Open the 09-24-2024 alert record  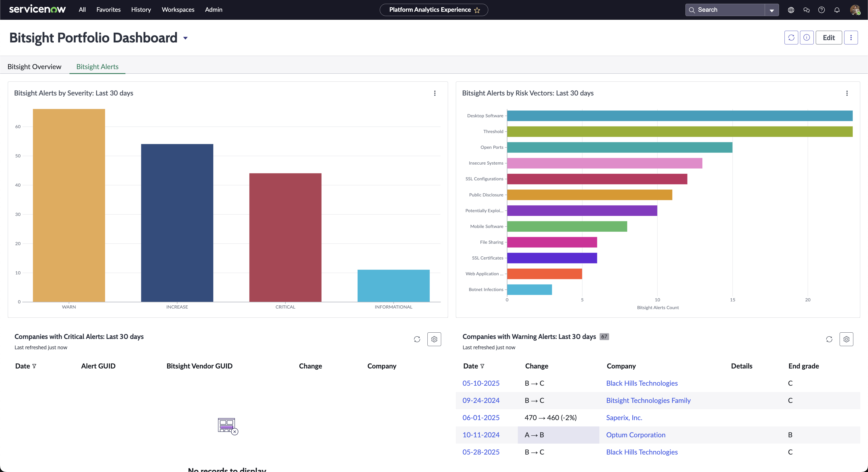[x=481, y=400]
